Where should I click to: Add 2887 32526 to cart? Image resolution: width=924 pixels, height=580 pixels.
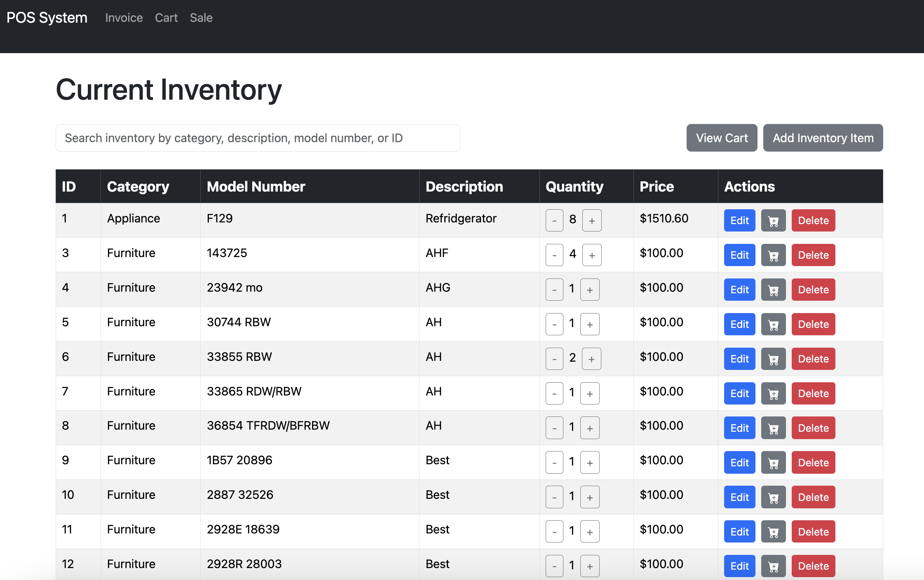773,497
